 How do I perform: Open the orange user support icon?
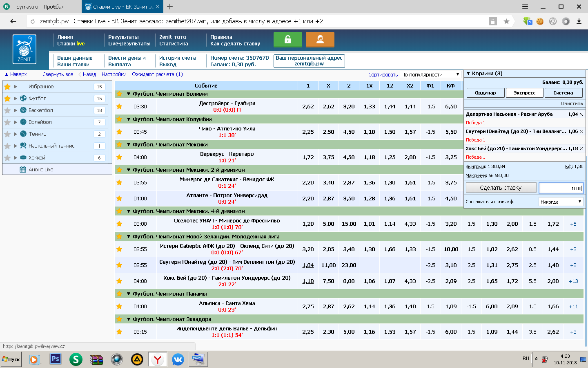click(320, 40)
